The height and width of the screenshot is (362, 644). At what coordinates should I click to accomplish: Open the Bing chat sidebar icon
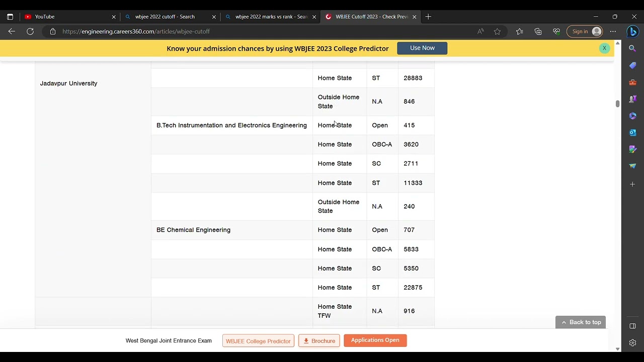[x=633, y=31]
